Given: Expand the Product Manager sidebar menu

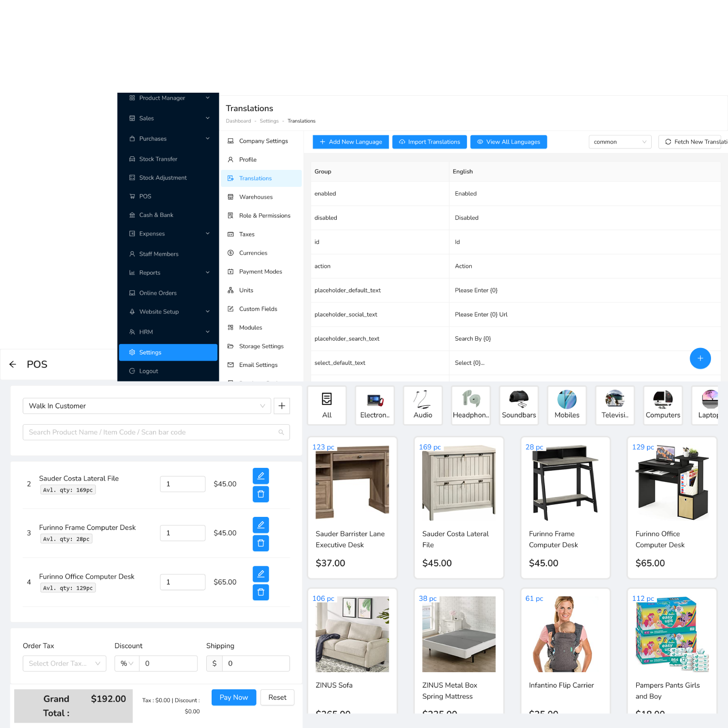Looking at the screenshot, I should (x=169, y=98).
